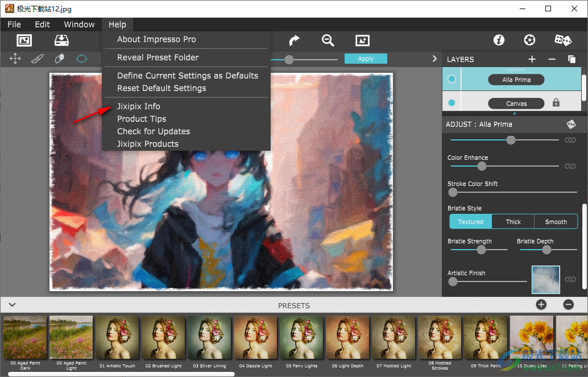Toggle Canvas layer visibility circle

click(x=452, y=103)
